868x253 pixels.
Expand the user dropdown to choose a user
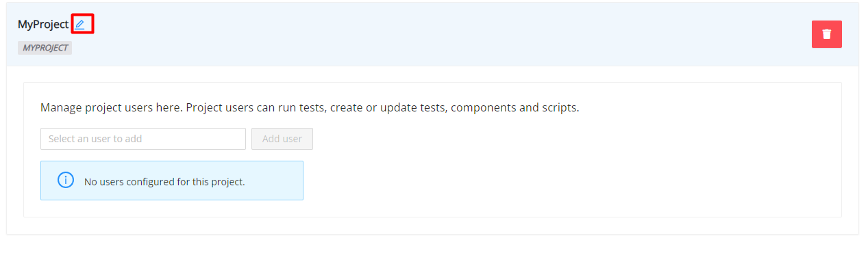[x=143, y=139]
